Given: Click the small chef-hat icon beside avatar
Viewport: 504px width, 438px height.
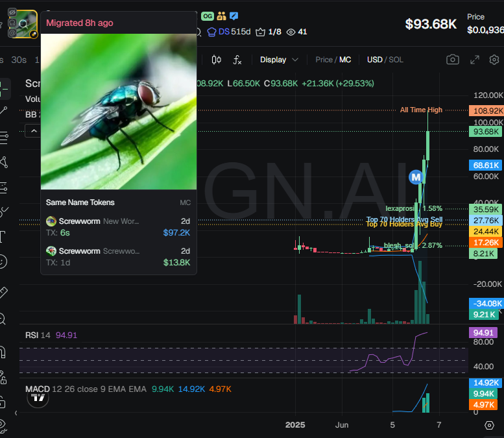Looking at the screenshot, I should [12, 23].
